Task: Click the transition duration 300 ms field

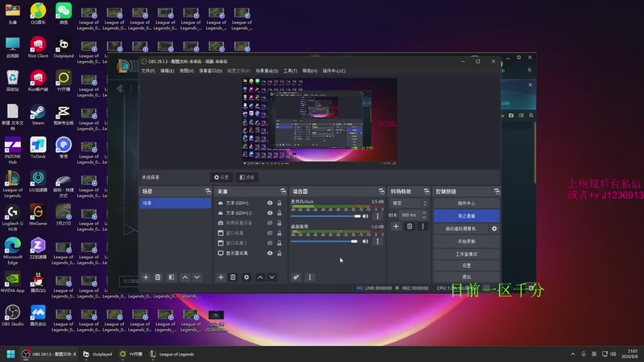Action: click(x=410, y=215)
